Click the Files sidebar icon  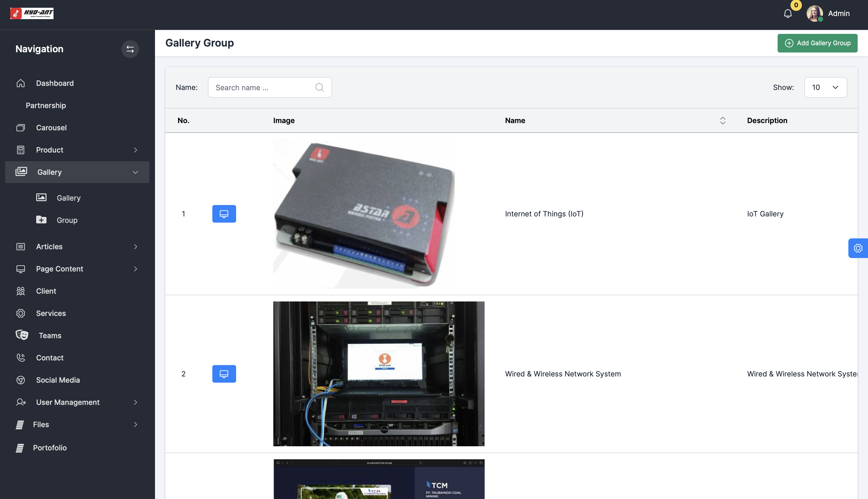click(x=20, y=425)
